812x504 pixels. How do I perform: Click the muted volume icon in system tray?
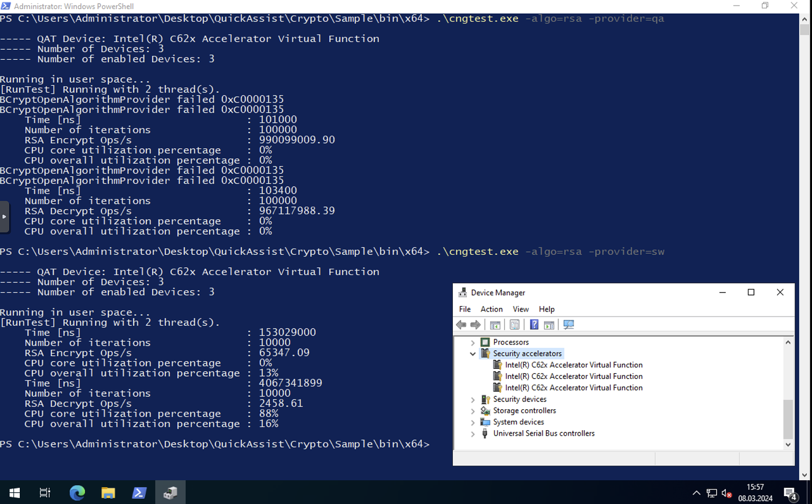[726, 493]
